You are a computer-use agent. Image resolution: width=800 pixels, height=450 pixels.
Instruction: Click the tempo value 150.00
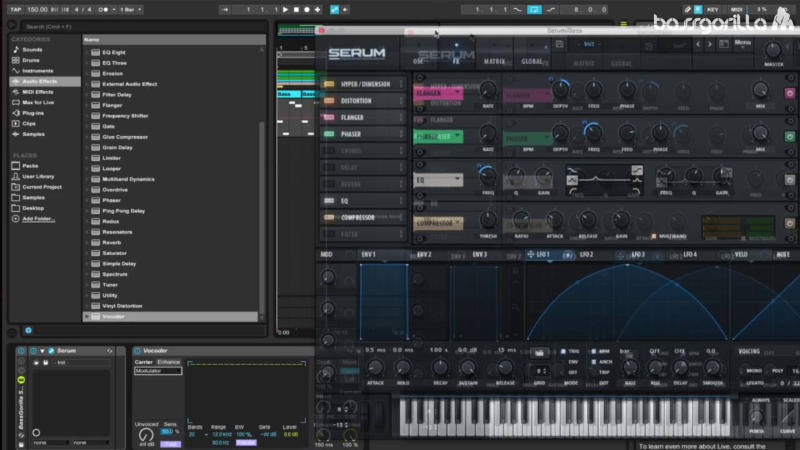click(x=37, y=9)
